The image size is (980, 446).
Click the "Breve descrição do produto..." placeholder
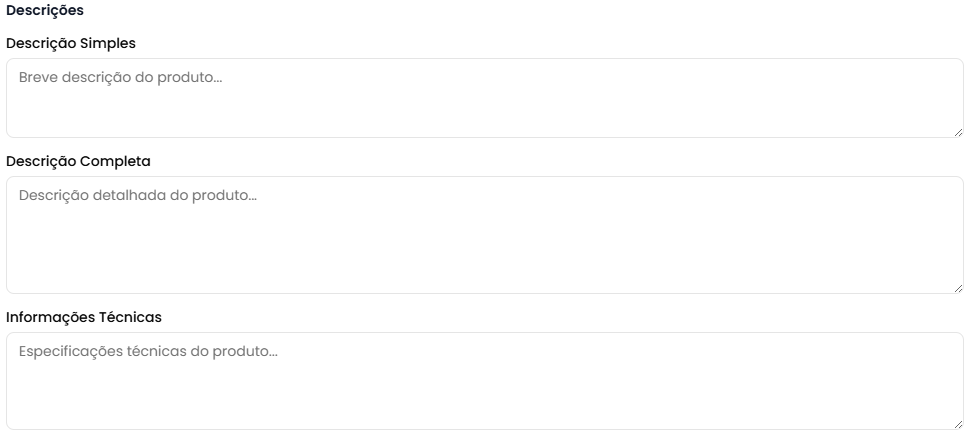coord(120,78)
